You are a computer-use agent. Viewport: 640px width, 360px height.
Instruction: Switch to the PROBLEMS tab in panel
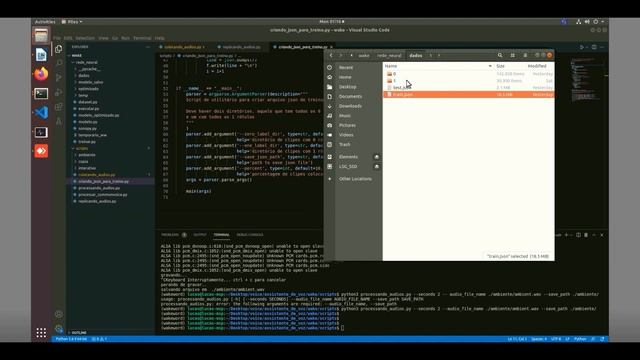click(170, 235)
